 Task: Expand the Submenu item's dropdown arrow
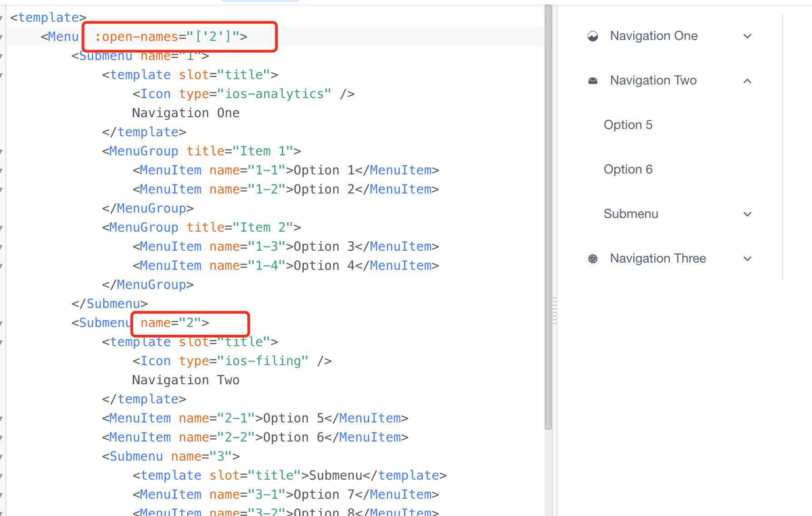tap(747, 214)
